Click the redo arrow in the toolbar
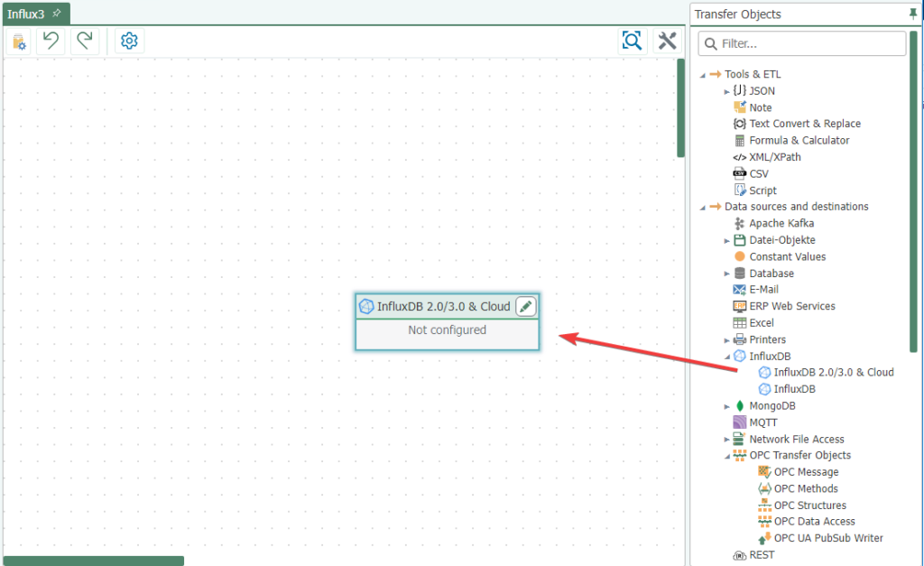 click(85, 41)
